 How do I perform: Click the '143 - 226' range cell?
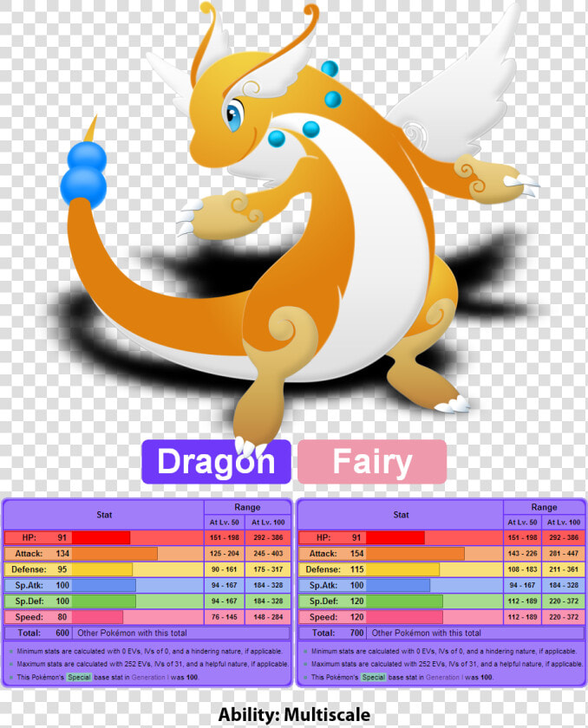pyautogui.click(x=522, y=554)
